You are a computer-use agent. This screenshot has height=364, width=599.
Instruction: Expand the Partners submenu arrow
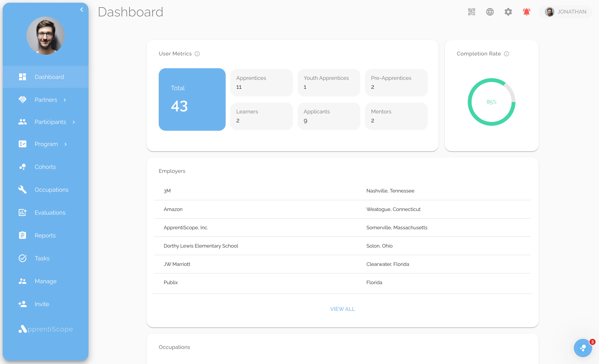(x=65, y=100)
